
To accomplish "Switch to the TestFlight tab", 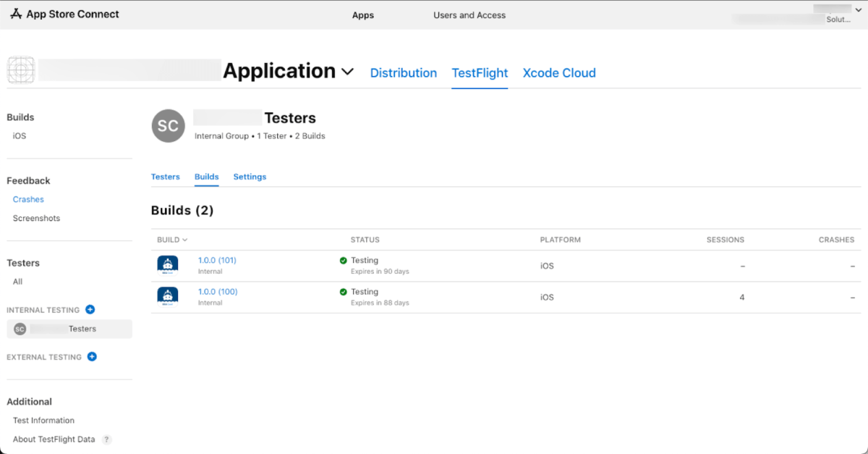I will click(x=480, y=72).
